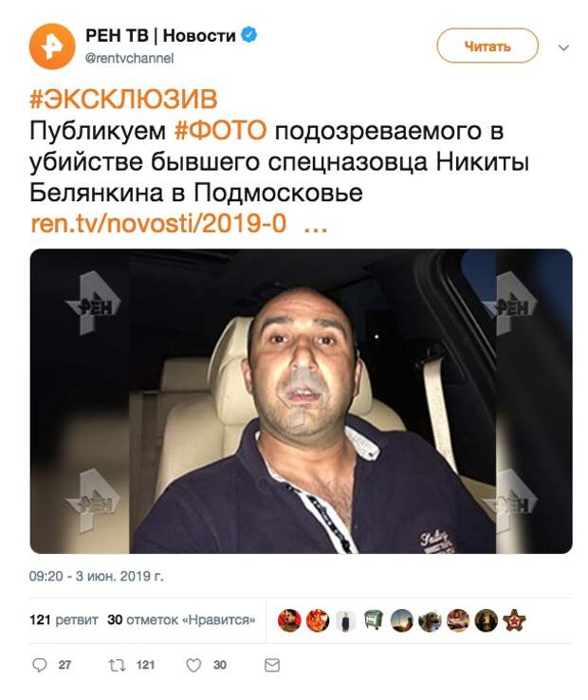Click the orange REN TV profile avatar
588x700 pixels.
pyautogui.click(x=52, y=46)
